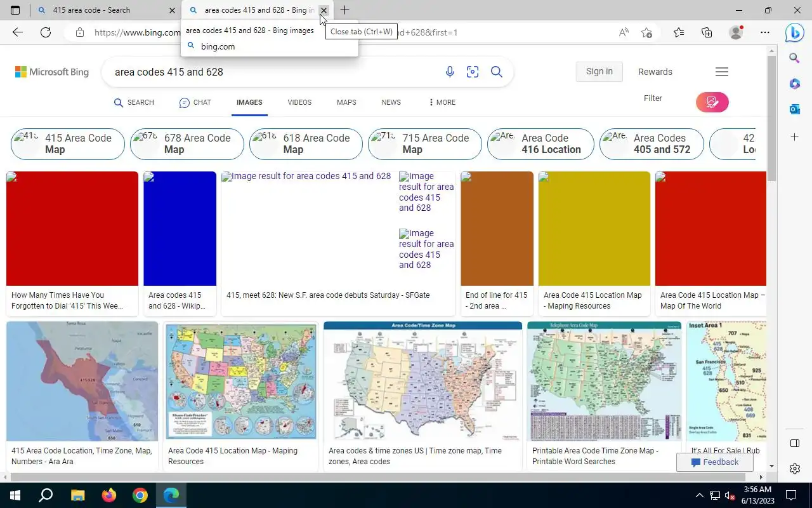Click the Feedback button
Viewport: 812px width, 508px height.
(715, 462)
